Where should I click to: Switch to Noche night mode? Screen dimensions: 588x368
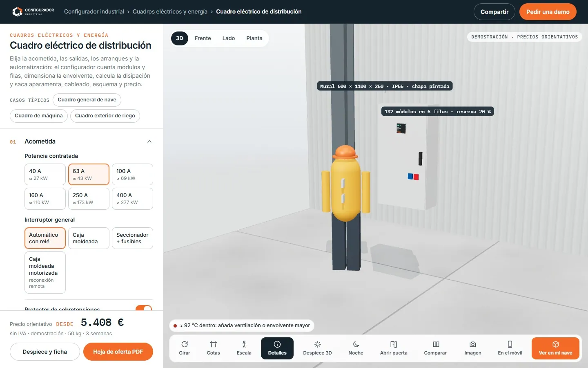(356, 348)
